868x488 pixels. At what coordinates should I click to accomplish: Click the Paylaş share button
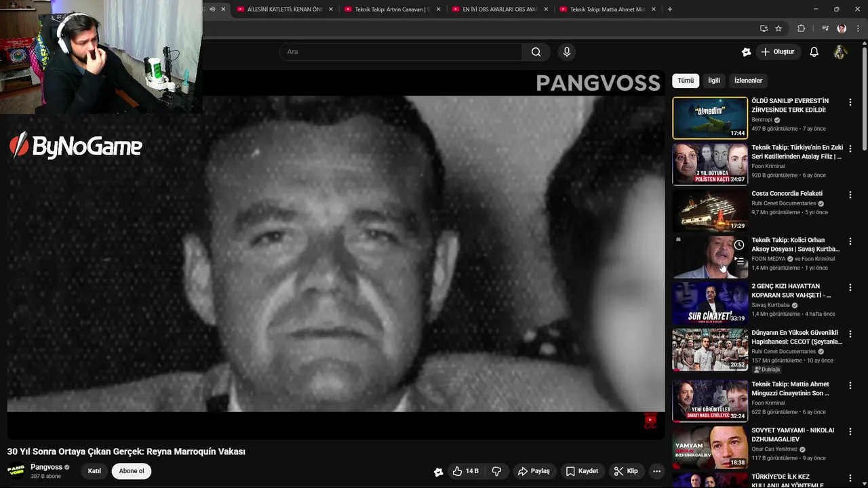click(534, 471)
